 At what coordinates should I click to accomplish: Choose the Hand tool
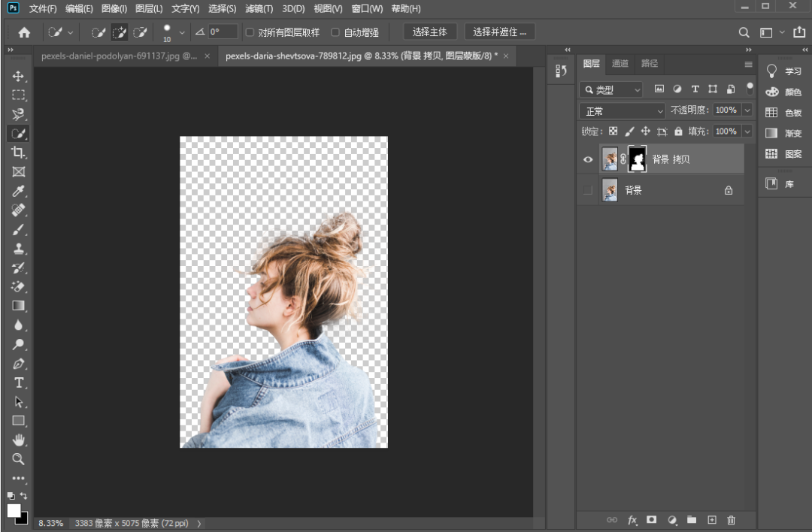tap(19, 440)
